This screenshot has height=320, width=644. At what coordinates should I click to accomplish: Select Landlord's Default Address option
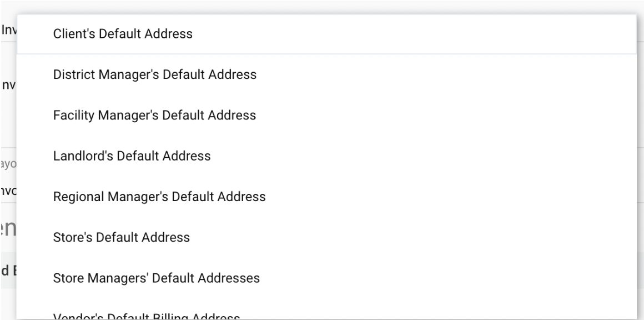(132, 156)
